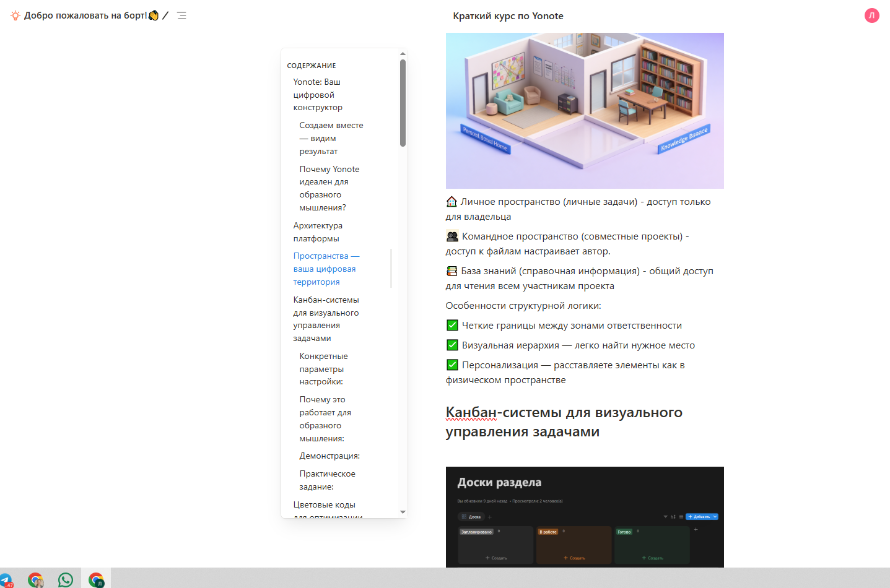Click the green check mark beside "Четкие границы"
The height and width of the screenshot is (588, 890).
[x=452, y=326]
